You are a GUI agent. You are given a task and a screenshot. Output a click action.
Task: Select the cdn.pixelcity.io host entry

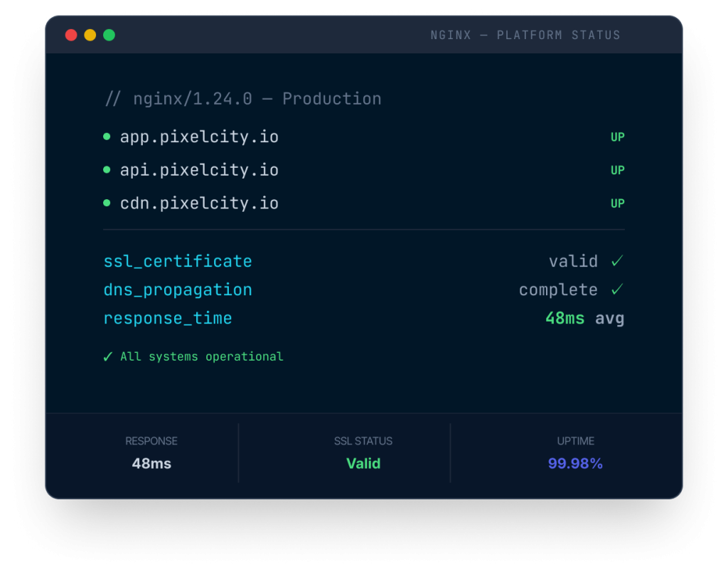pos(199,203)
